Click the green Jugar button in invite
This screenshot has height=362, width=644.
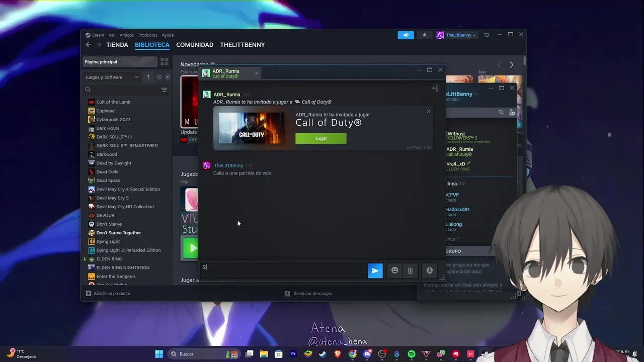pyautogui.click(x=321, y=138)
